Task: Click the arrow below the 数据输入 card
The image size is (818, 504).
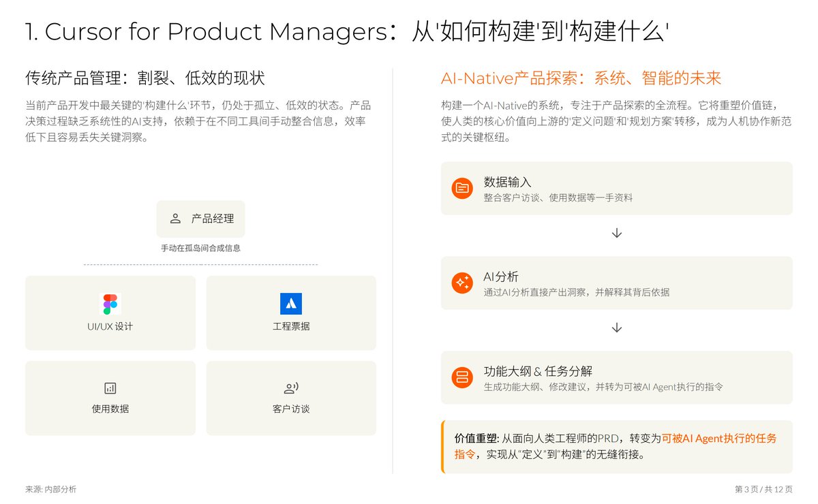Action: coord(617,233)
